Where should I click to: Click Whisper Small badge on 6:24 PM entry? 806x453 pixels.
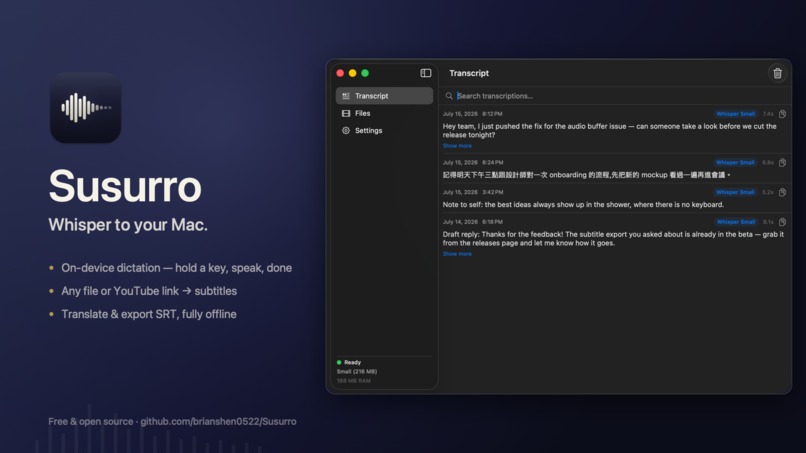pyautogui.click(x=736, y=162)
